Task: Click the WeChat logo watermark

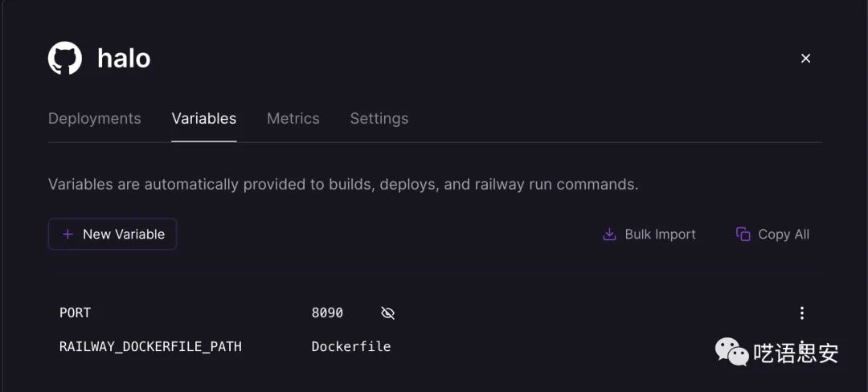Action: click(732, 351)
